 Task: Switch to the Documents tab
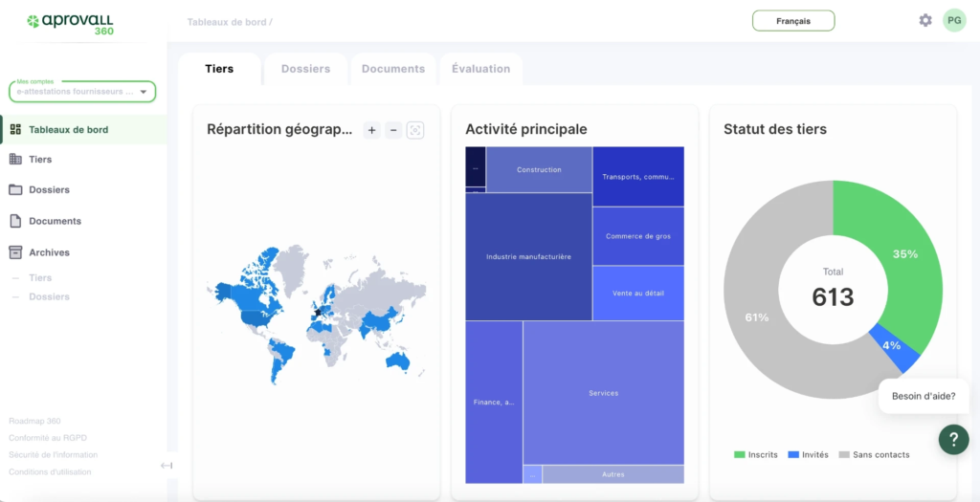pos(393,69)
